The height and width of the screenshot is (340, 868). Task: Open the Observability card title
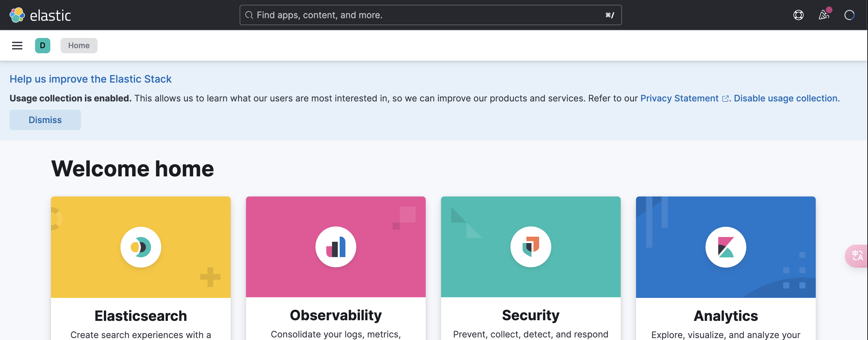pyautogui.click(x=336, y=315)
